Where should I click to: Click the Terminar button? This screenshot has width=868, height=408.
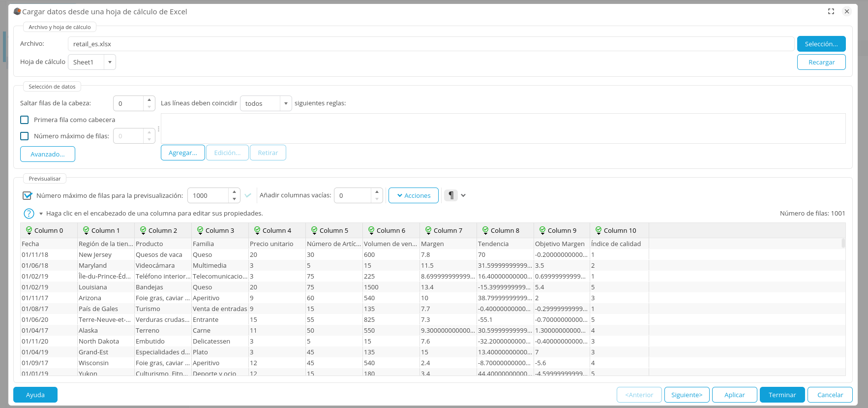[x=782, y=395]
